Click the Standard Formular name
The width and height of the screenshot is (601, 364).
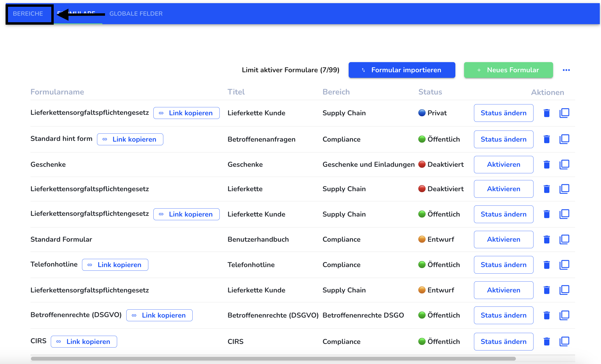coord(61,240)
